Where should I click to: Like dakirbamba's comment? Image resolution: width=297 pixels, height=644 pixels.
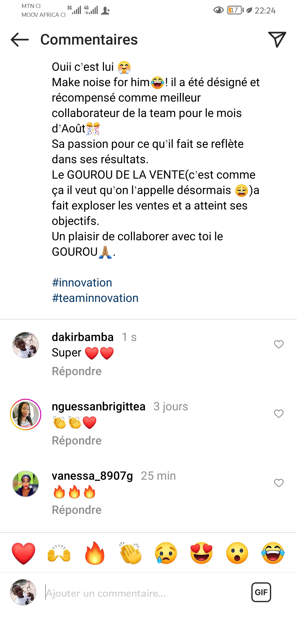279,344
